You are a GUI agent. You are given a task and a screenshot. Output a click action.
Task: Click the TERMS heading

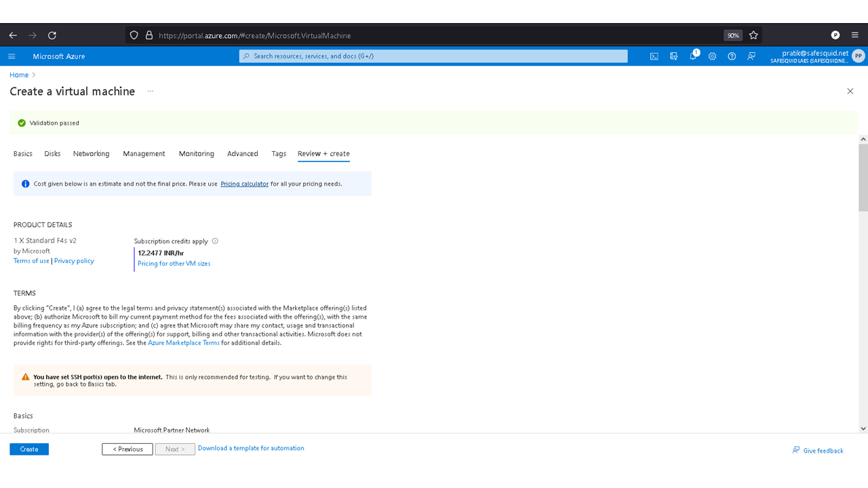(24, 293)
